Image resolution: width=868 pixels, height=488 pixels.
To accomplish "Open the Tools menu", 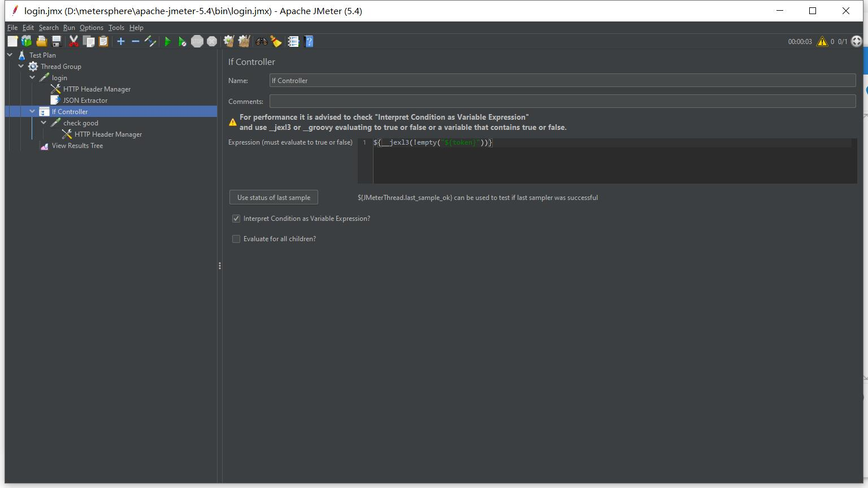I will pos(116,27).
